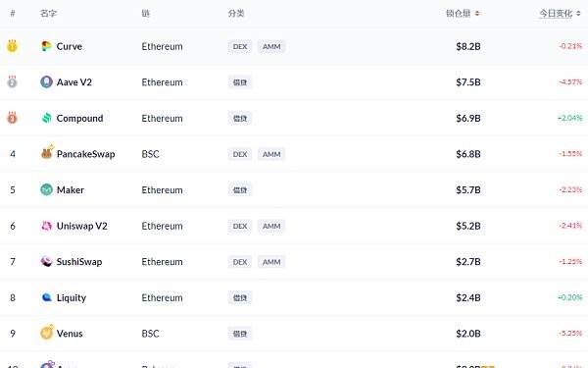Click the gold first-place medal icon
Viewport: 588px width, 368px height.
(12, 46)
